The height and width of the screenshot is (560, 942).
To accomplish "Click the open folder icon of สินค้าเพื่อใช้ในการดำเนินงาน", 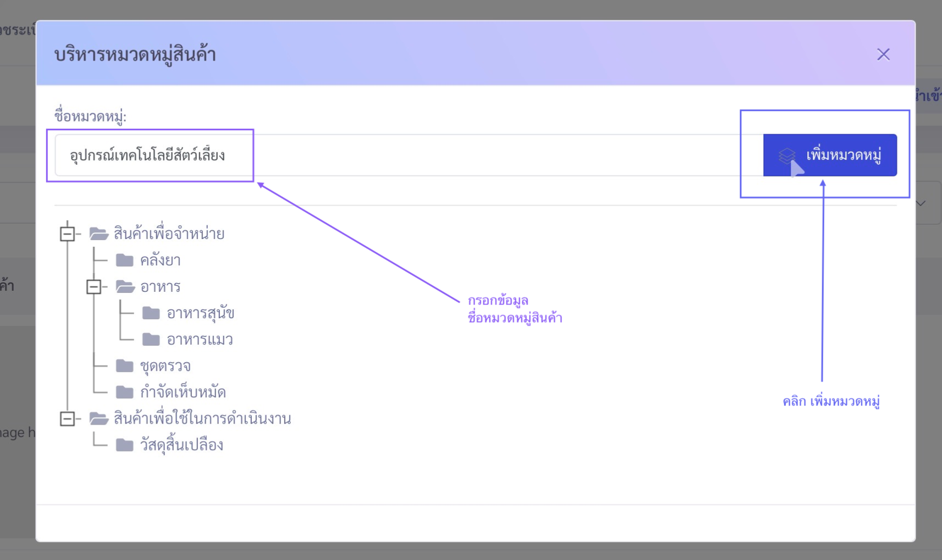I will point(99,418).
